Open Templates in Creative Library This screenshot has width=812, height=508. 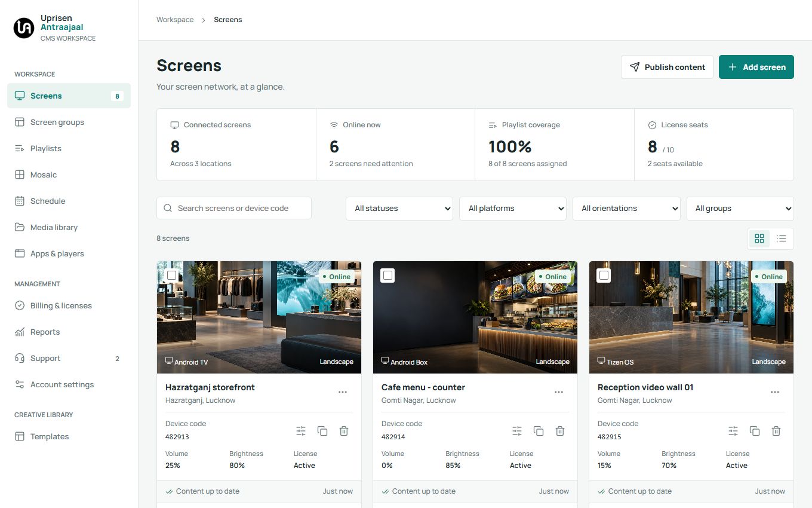69,436
